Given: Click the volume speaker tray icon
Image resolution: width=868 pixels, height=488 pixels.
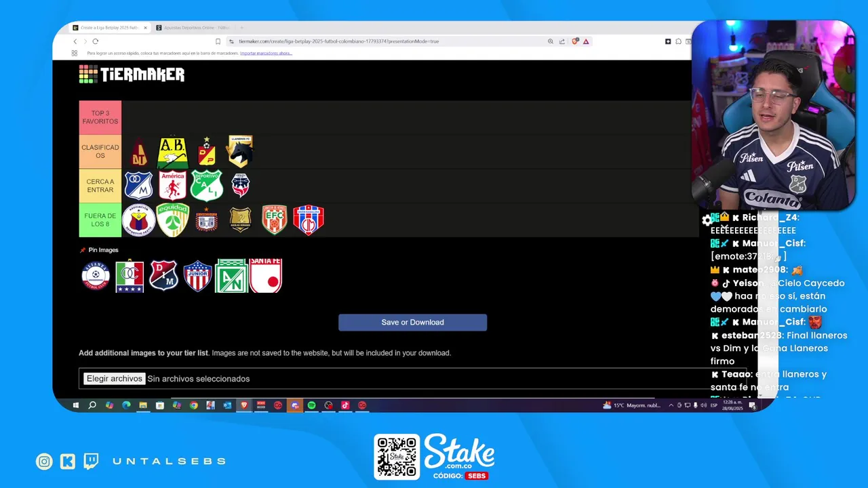Looking at the screenshot, I should coord(703,405).
